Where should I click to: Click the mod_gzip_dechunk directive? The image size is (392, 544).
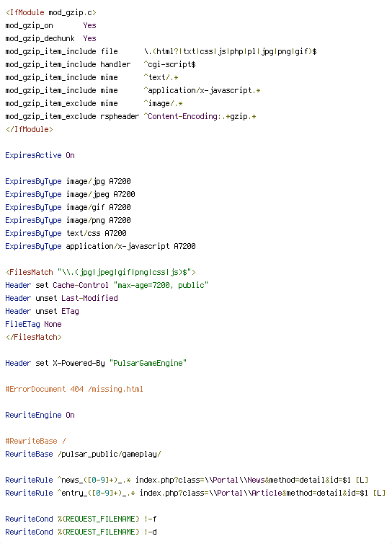coord(40,38)
